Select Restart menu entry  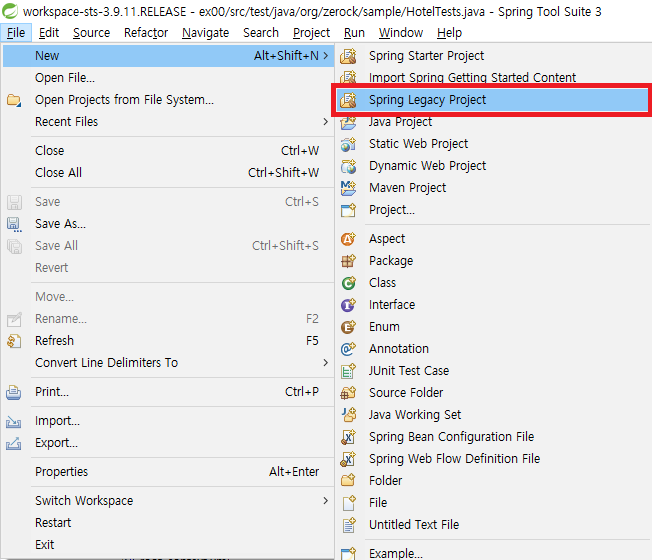point(168,523)
